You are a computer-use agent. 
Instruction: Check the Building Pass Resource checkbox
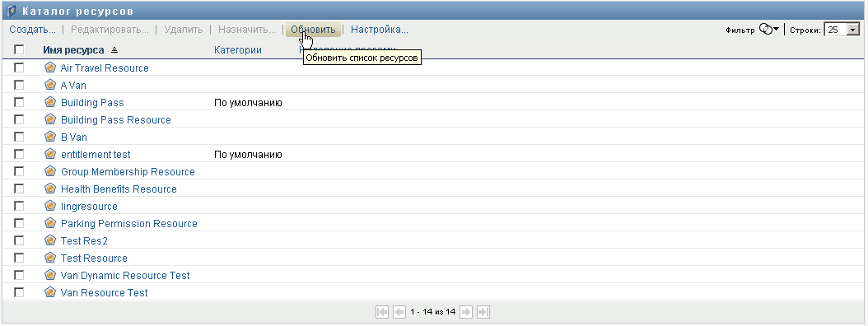point(20,119)
